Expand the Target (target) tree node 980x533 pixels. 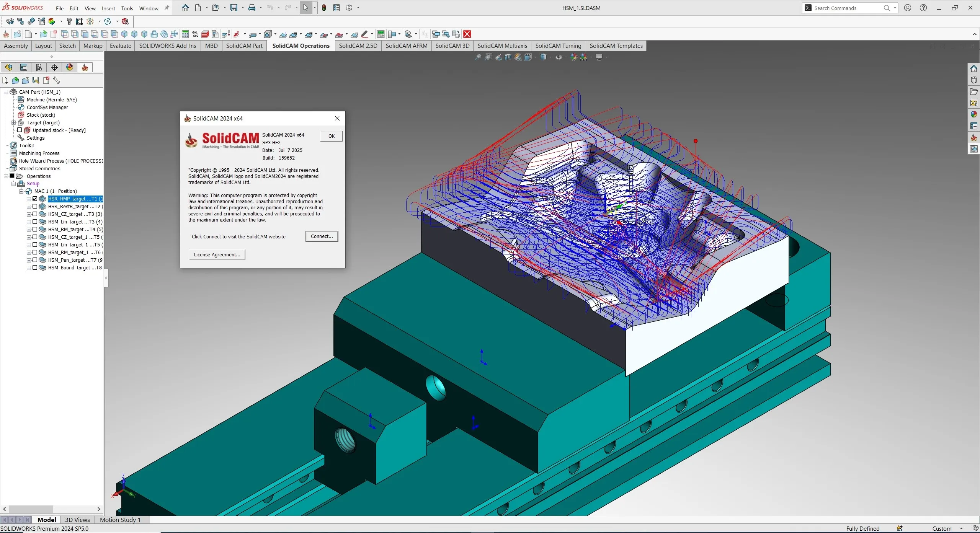point(13,122)
